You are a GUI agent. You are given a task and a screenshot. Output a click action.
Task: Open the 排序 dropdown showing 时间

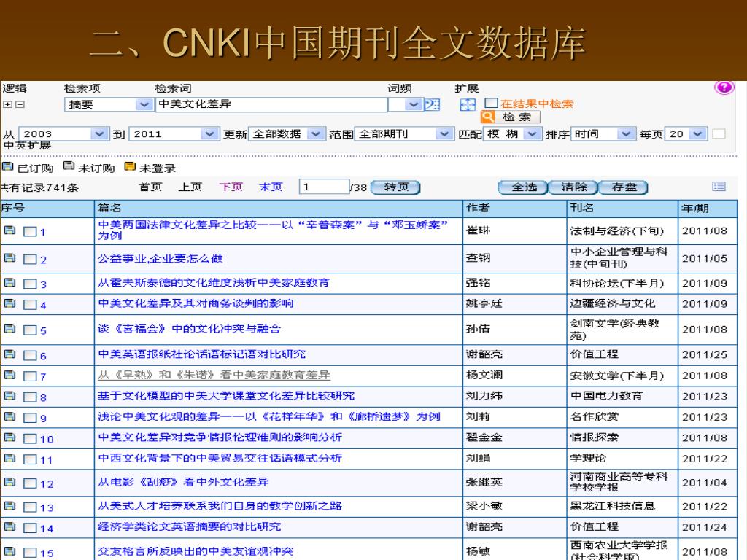point(603,134)
